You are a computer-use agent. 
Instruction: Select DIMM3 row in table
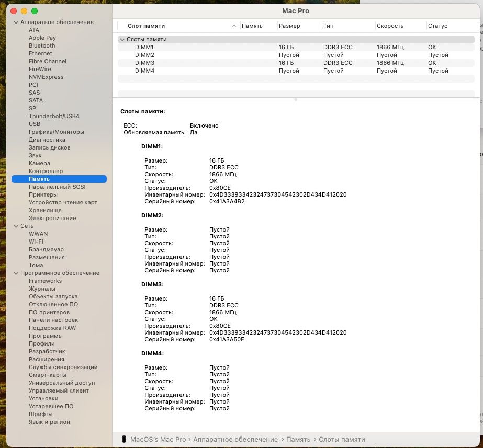coord(296,63)
